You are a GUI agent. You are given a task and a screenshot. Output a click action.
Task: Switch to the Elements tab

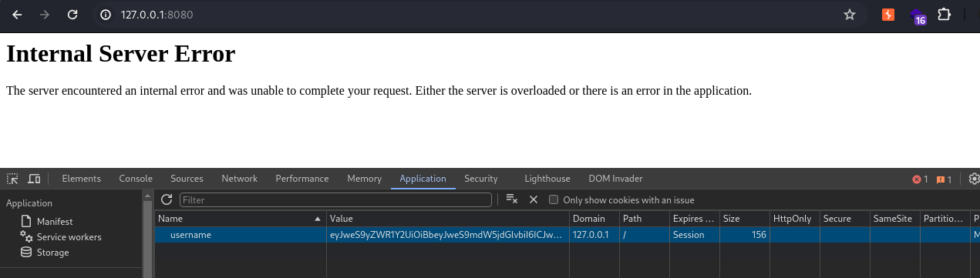81,179
